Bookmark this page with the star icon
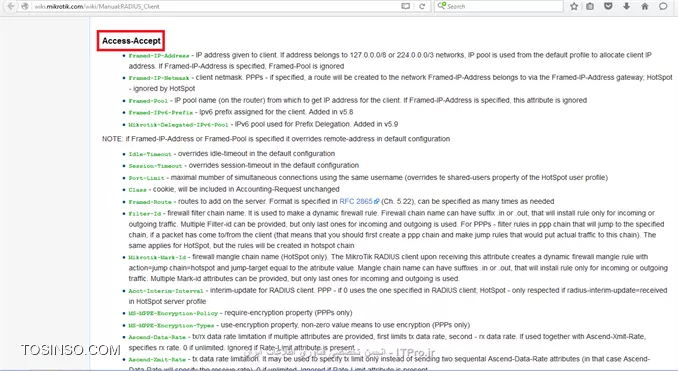Image resolution: width=678 pixels, height=371 pixels. coord(574,6)
